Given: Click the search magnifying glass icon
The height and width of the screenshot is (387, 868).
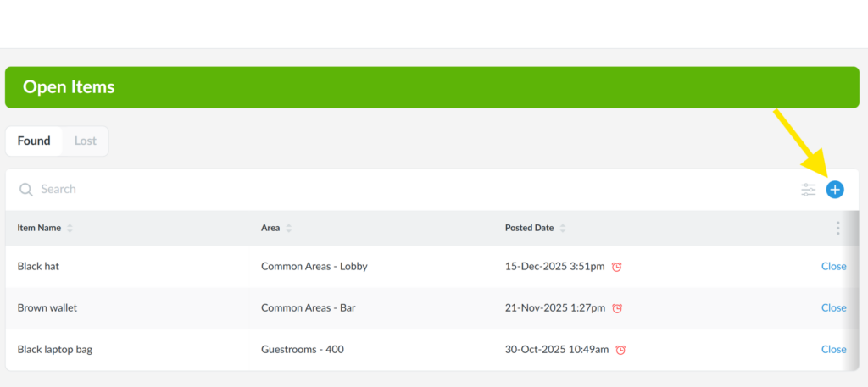Looking at the screenshot, I should (x=26, y=190).
